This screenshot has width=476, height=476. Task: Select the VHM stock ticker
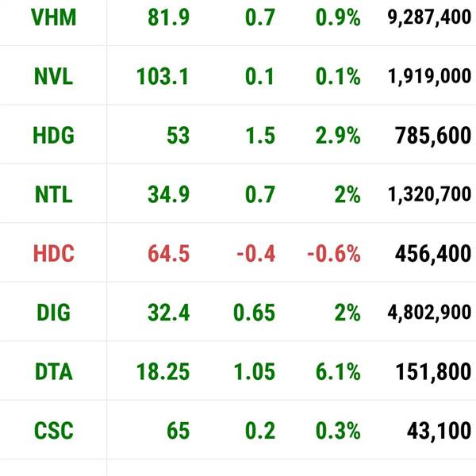pos(53,17)
